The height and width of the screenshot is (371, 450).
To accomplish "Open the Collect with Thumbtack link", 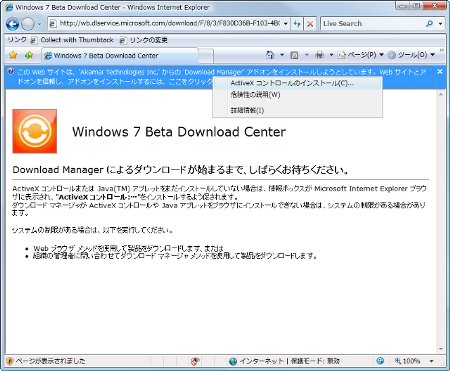I will (72, 40).
